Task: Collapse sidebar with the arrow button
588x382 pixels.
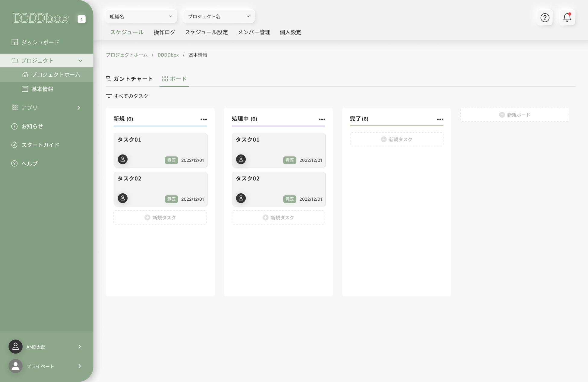Action: [81, 19]
